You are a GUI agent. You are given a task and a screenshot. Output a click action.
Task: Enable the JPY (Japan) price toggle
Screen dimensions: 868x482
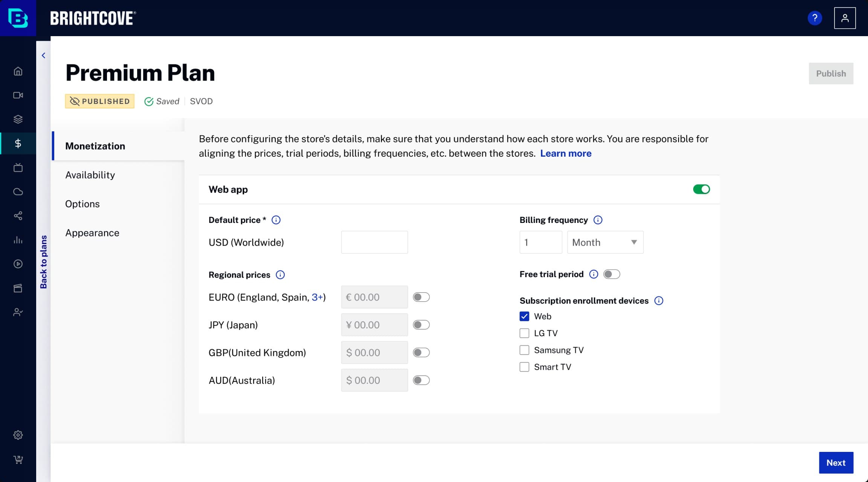[421, 325]
